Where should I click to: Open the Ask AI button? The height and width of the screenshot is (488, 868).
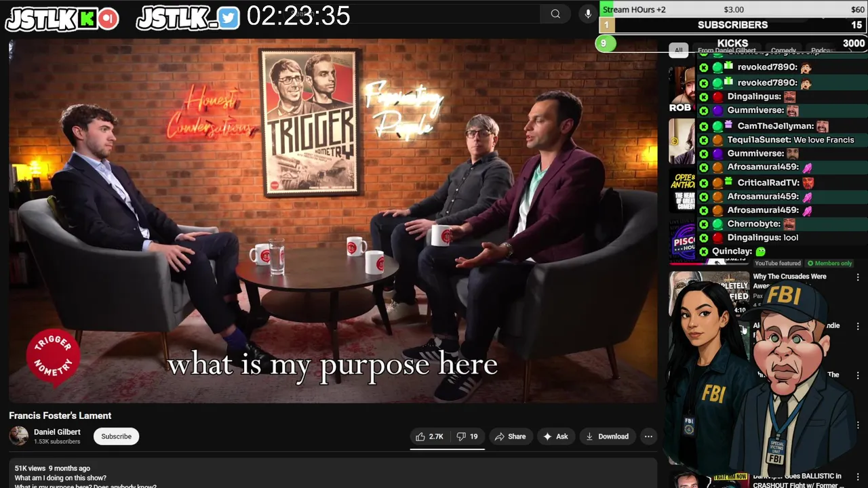point(555,436)
